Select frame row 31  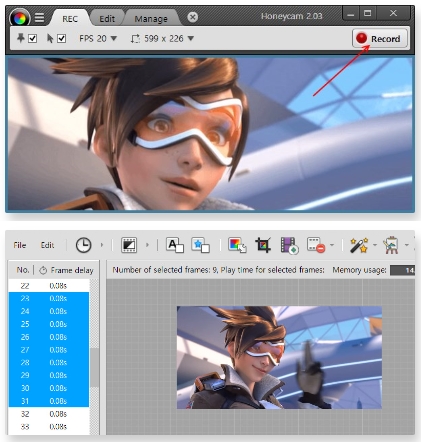tap(49, 401)
